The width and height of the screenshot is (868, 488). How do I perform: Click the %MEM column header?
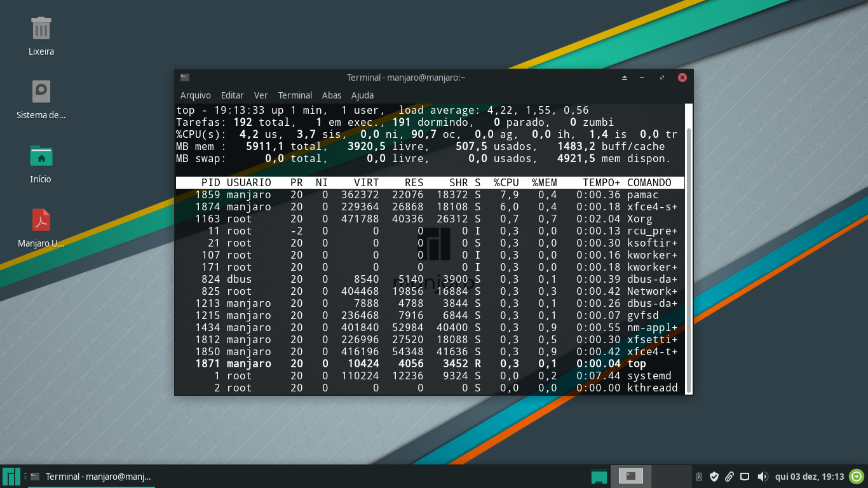(545, 183)
